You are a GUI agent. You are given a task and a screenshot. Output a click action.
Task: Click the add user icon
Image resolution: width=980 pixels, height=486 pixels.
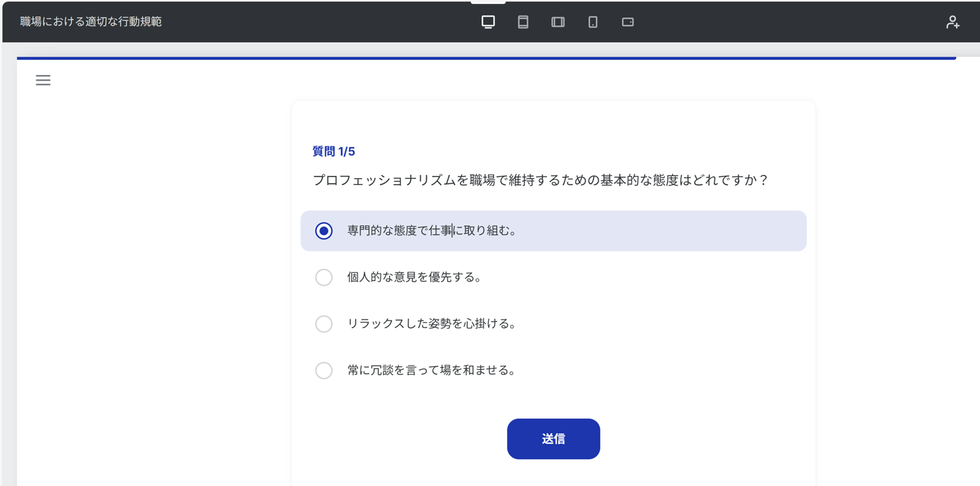click(x=952, y=22)
